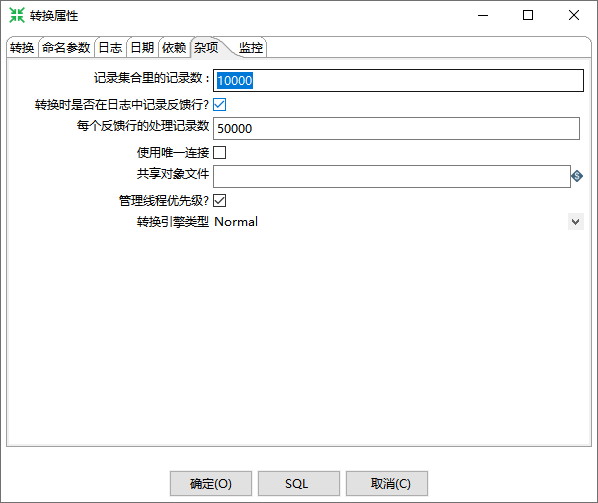The width and height of the screenshot is (598, 503).
Task: Go to the 日期 tab
Action: tap(142, 48)
